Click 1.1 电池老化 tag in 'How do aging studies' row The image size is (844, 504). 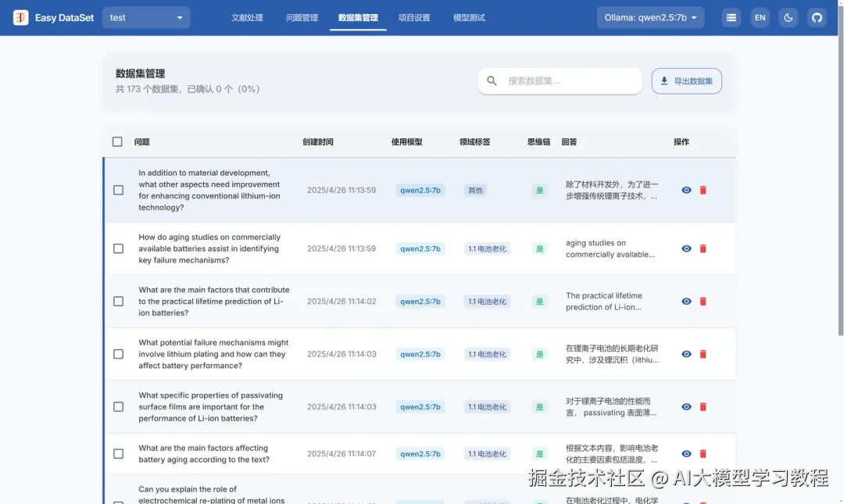click(x=487, y=248)
